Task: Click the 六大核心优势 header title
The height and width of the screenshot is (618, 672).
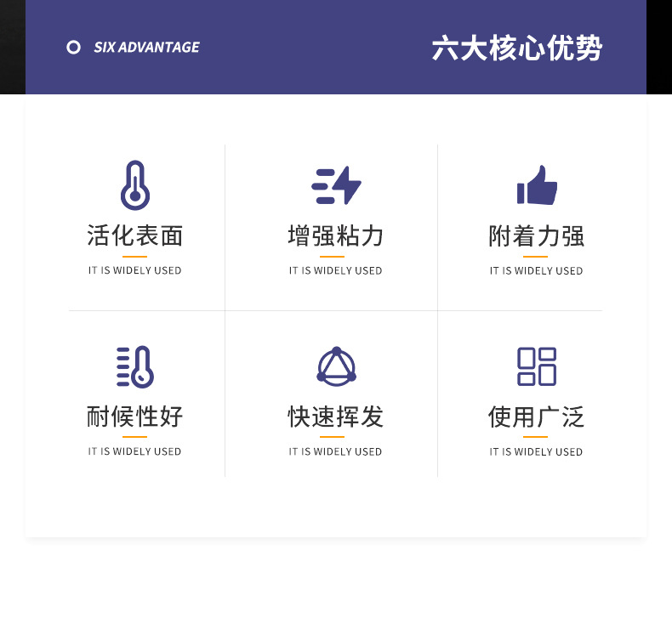Action: click(x=516, y=48)
